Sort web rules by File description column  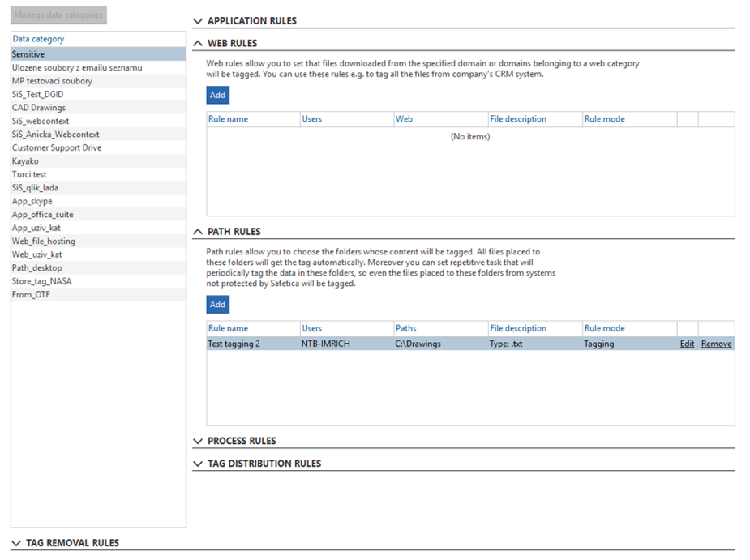518,119
